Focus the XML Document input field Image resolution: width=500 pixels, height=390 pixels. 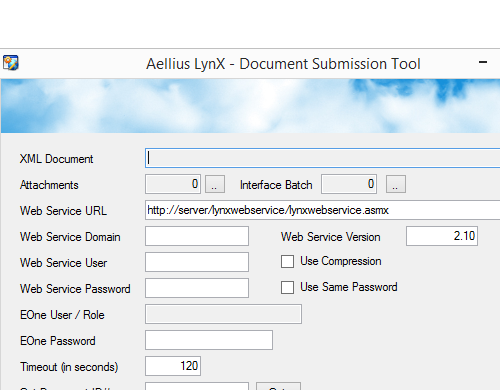pos(323,158)
